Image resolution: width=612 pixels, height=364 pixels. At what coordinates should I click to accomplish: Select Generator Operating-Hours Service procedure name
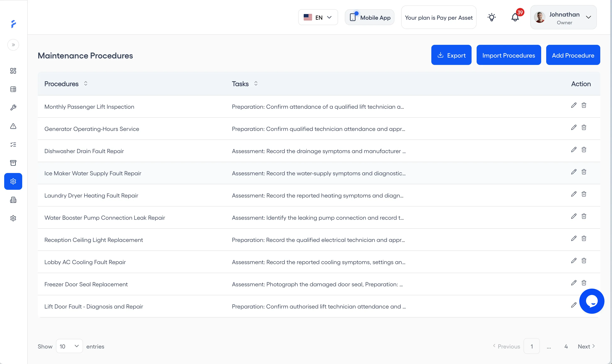(92, 129)
